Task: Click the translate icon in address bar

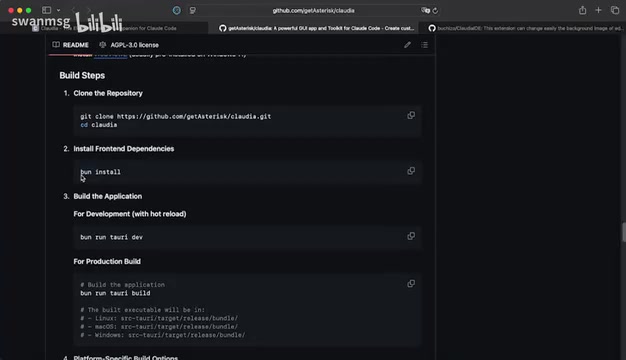Action: pos(425,10)
